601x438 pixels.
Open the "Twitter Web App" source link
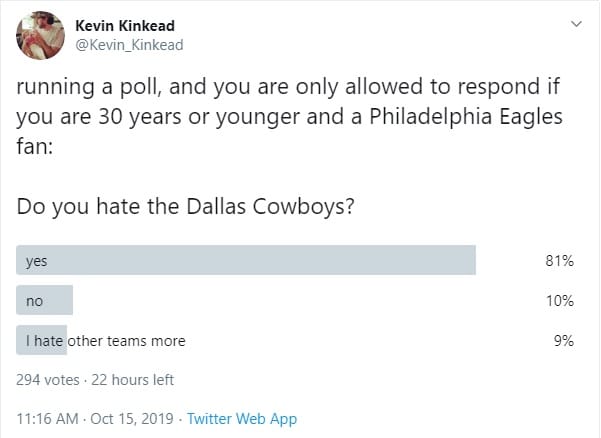coord(242,419)
